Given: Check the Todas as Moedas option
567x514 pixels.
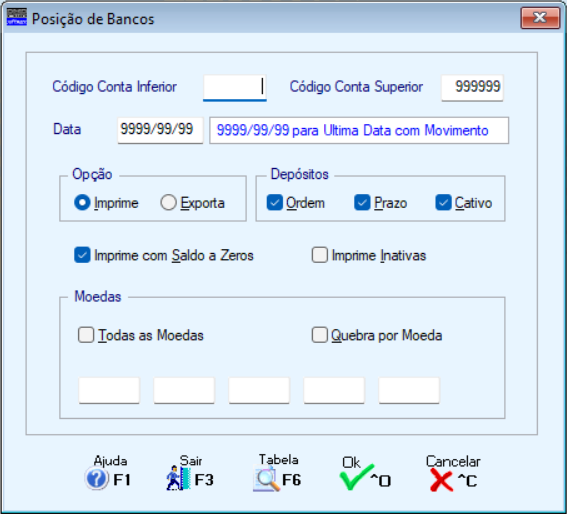Looking at the screenshot, I should [x=86, y=335].
